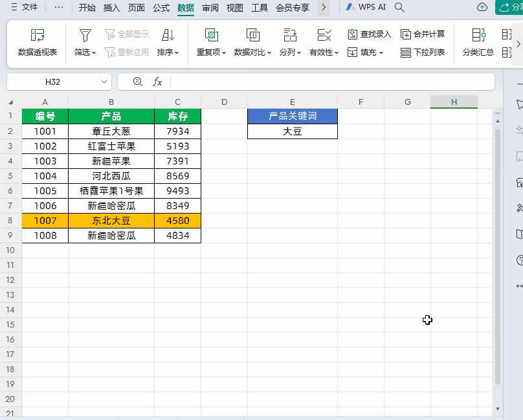Insert a 数据透视表 pivot table
Viewport: 523px width, 420px height.
(38, 42)
